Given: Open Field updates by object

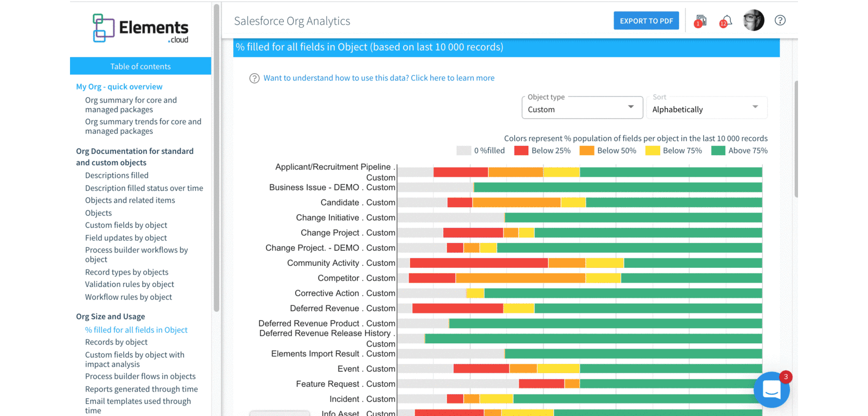Looking at the screenshot, I should pos(126,238).
